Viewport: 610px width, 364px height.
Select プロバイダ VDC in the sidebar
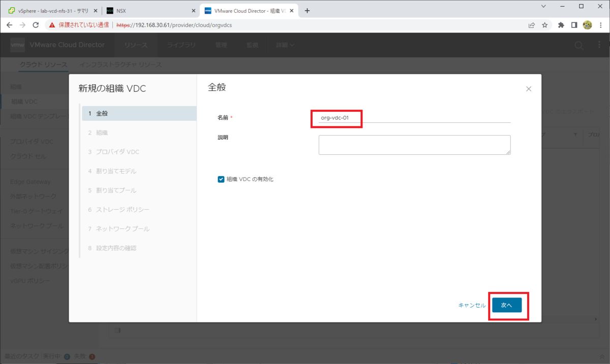(32, 141)
